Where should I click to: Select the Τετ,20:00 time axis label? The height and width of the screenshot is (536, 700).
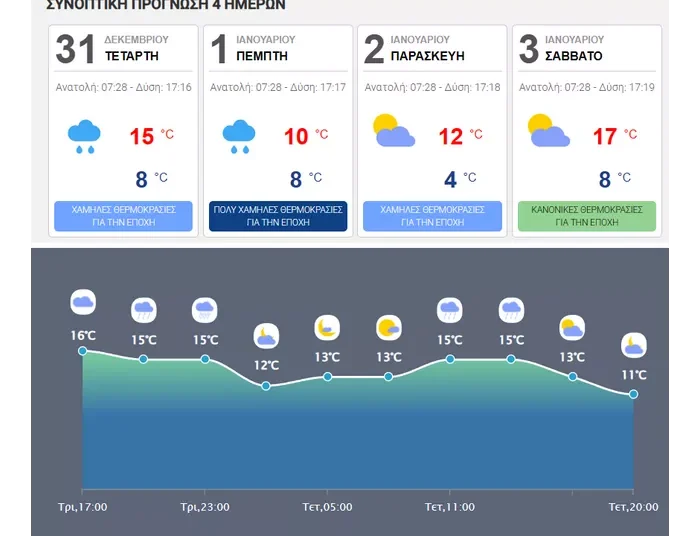[x=633, y=507]
